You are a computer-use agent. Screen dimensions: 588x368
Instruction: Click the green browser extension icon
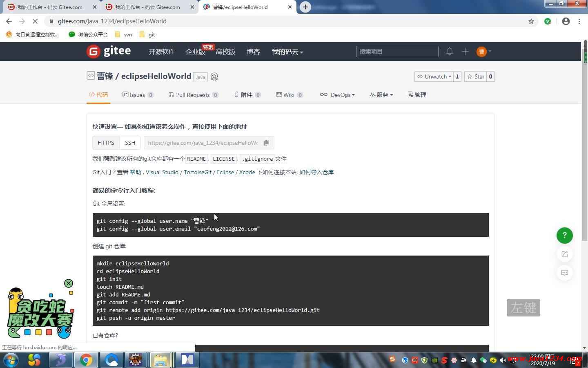(x=548, y=21)
